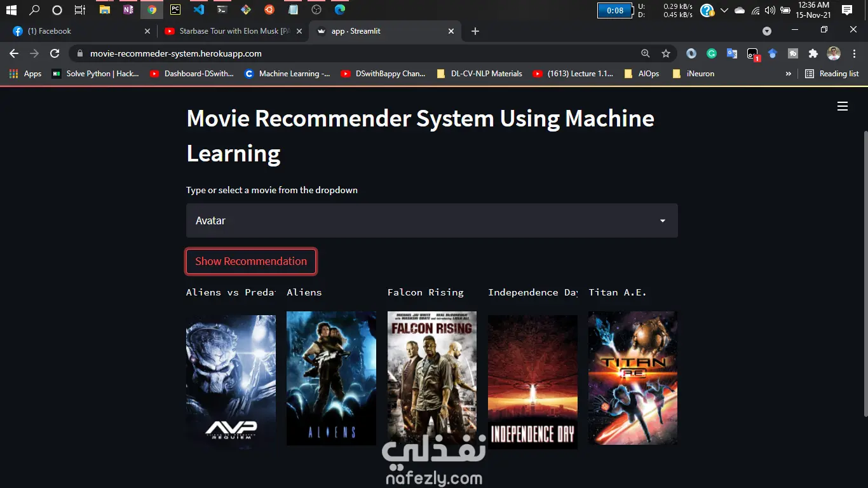Open the Independence Day movie poster

532,382
